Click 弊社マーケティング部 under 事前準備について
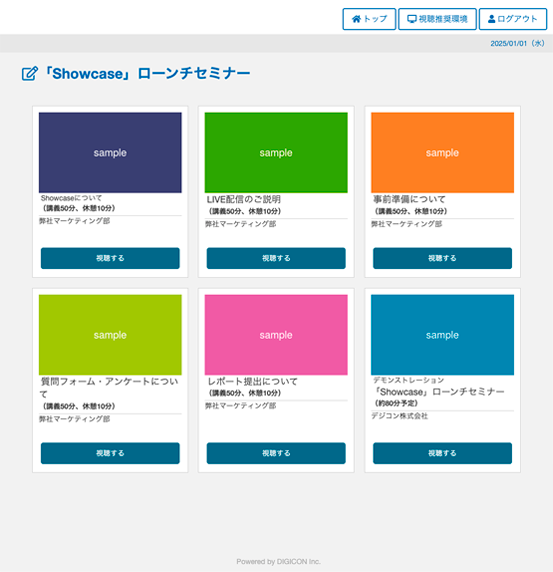This screenshot has width=553, height=572. coord(407,224)
